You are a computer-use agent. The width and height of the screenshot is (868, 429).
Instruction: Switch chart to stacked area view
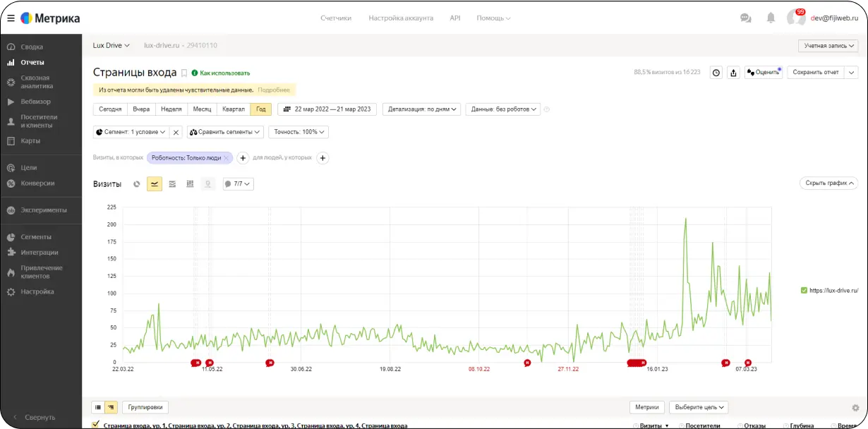click(x=172, y=184)
